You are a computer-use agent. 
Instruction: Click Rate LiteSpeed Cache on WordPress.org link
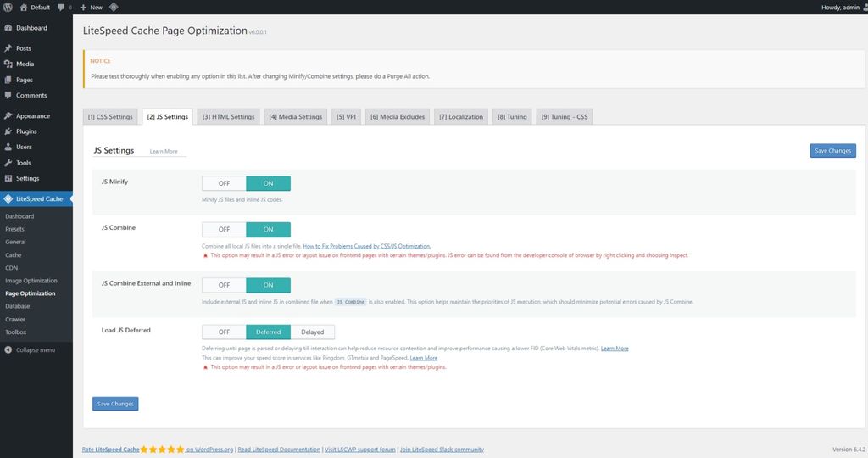click(x=158, y=450)
